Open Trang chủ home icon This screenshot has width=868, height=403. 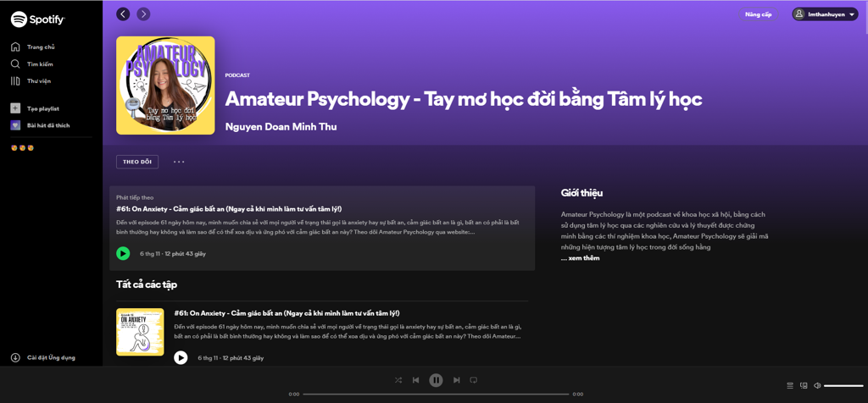15,47
